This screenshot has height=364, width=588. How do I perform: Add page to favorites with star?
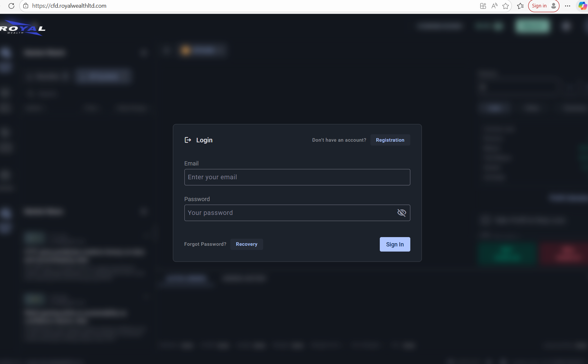click(505, 6)
